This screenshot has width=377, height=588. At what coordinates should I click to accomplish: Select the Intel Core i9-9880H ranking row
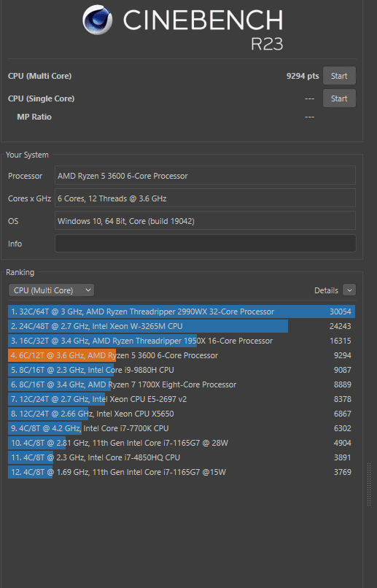(x=182, y=370)
